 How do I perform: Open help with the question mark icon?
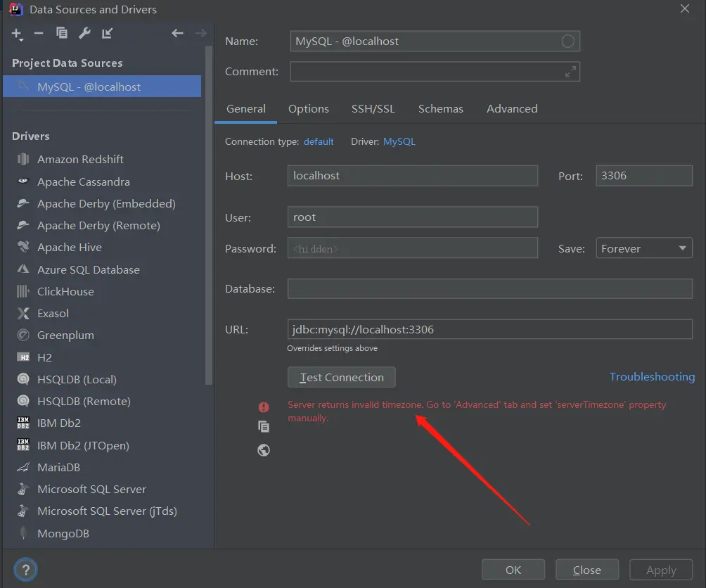pyautogui.click(x=25, y=570)
